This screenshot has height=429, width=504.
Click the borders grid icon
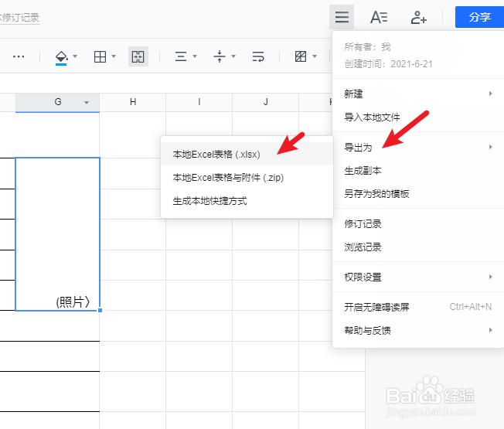pyautogui.click(x=100, y=57)
